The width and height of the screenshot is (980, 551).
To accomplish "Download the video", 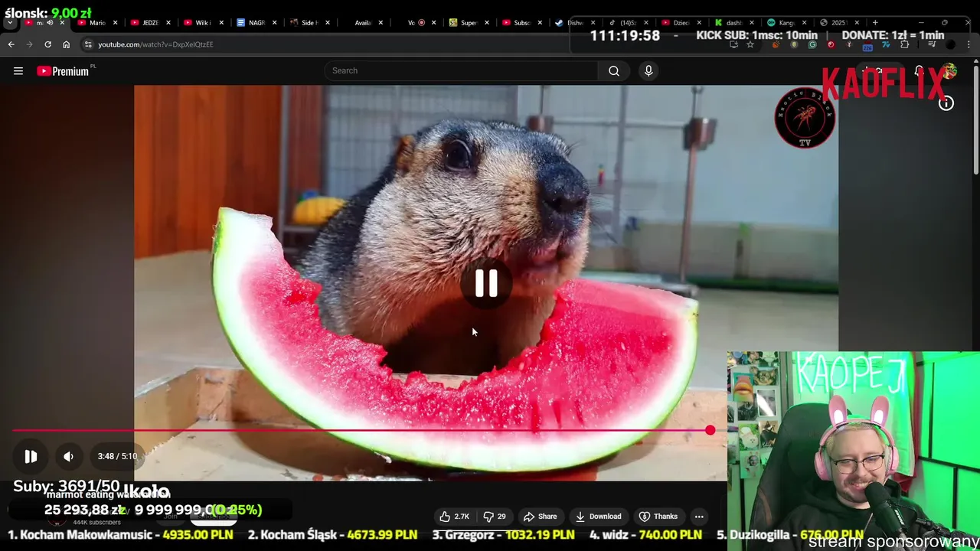I will tap(598, 517).
